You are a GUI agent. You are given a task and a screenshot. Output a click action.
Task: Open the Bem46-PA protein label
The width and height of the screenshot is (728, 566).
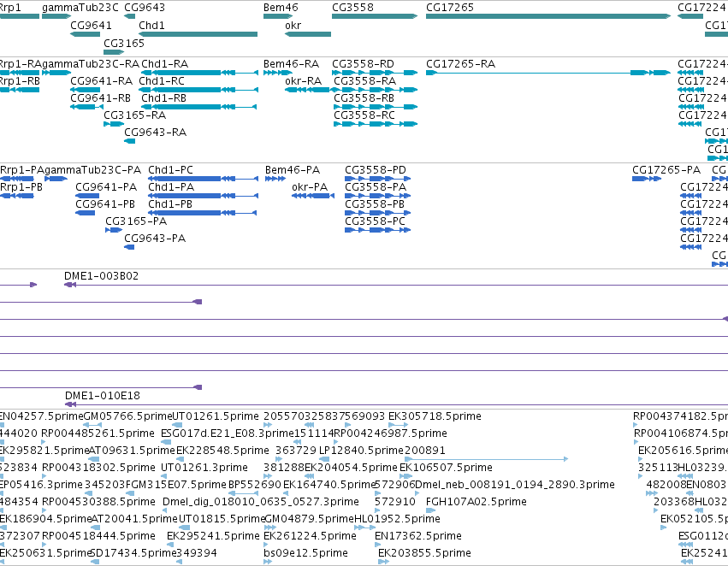[x=293, y=170]
